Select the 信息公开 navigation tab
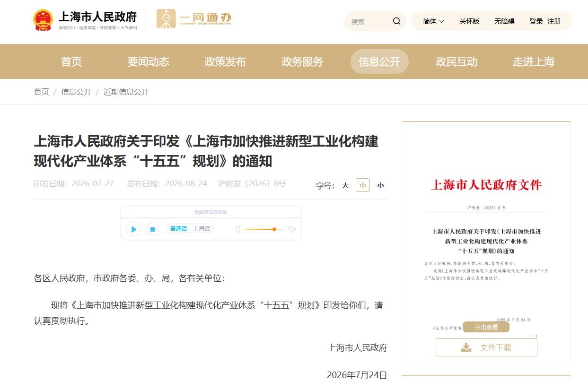 tap(379, 61)
